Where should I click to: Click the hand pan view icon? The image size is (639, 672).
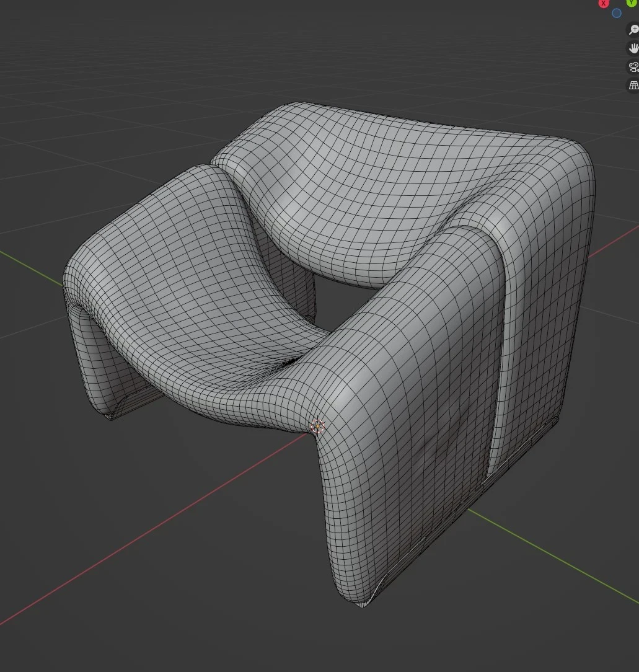(633, 48)
